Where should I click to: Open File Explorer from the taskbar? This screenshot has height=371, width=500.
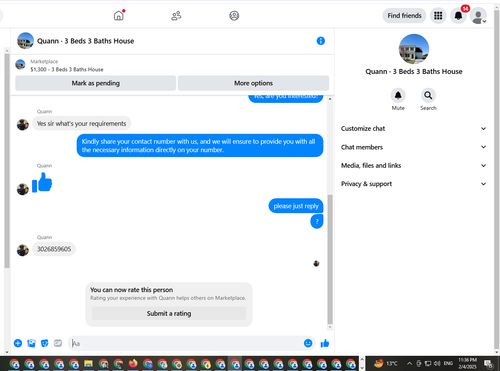pos(88,363)
